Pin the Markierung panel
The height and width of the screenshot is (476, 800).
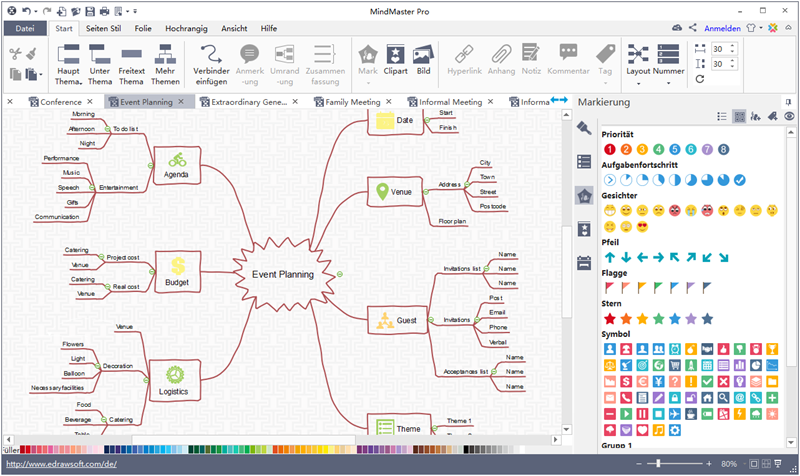[773, 117]
